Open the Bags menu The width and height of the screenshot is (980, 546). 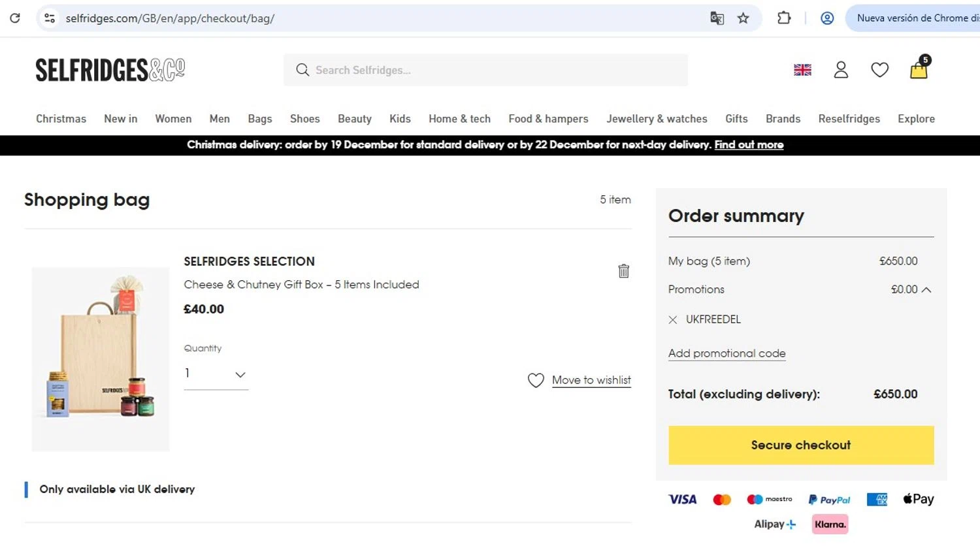click(260, 119)
